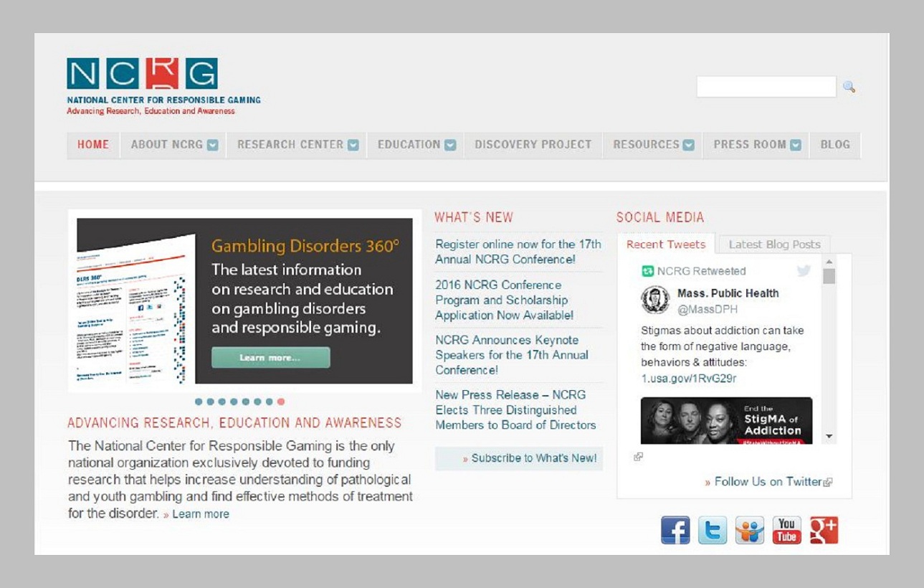The height and width of the screenshot is (588, 924).
Task: Click the End the Stigma of Addiction image
Action: click(x=727, y=421)
